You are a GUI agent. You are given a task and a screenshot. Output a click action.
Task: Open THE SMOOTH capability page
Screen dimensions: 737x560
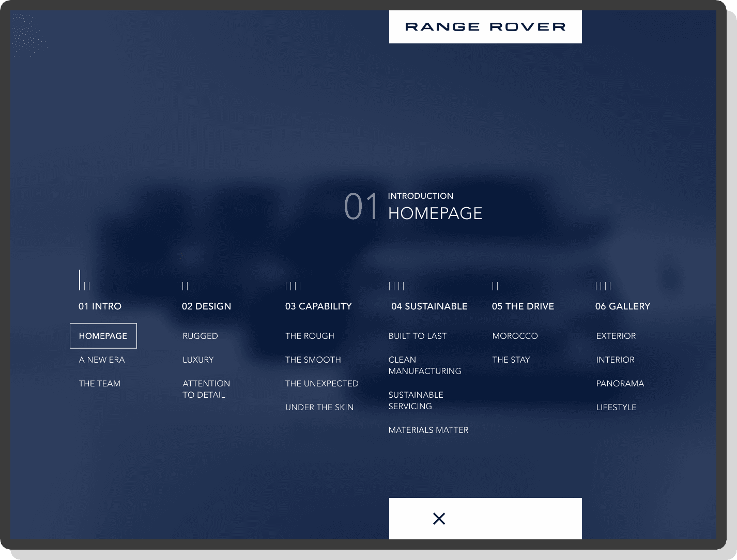click(x=313, y=360)
